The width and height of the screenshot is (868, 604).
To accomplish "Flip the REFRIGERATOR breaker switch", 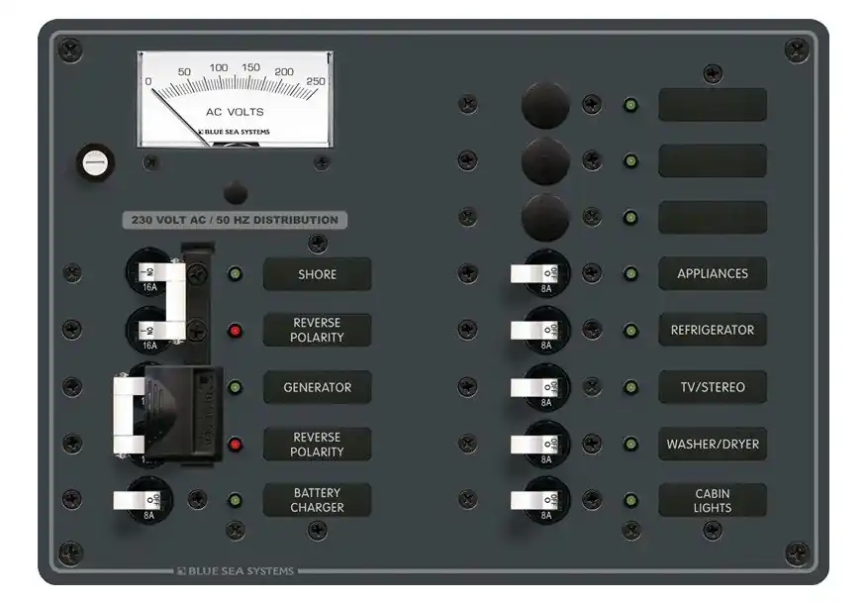I will pos(540,331).
